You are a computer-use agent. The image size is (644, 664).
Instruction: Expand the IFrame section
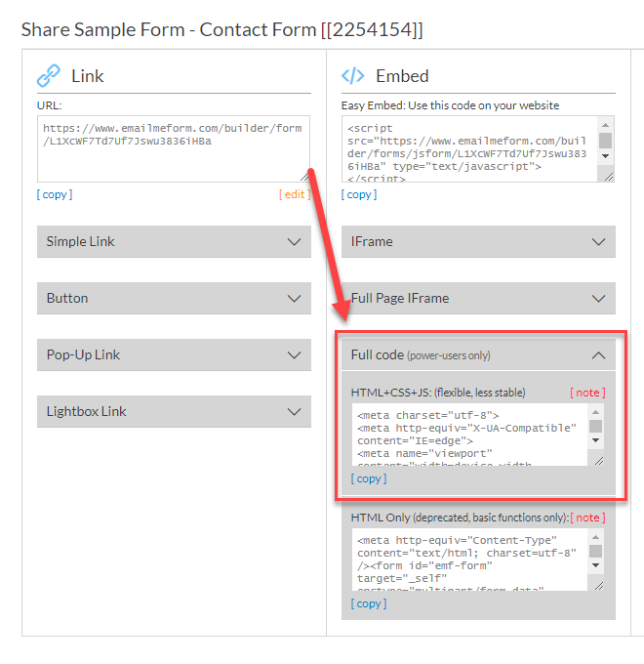coord(478,241)
